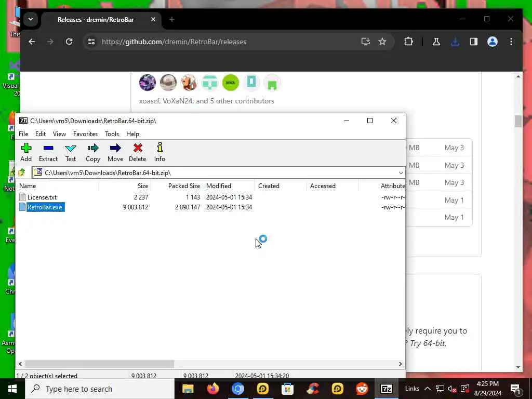The image size is (532, 399).
Task: Open Microsoft Store from the taskbar
Action: 287,389
